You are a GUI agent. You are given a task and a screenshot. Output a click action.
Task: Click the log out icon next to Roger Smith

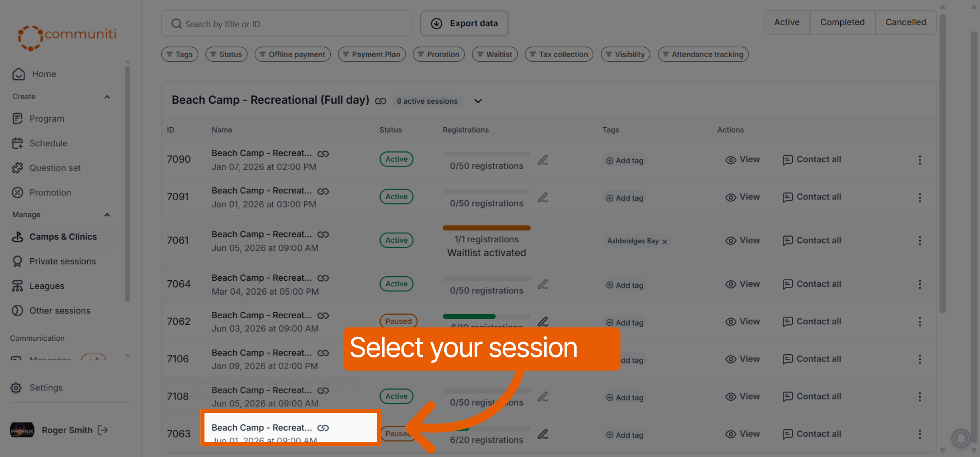(103, 430)
